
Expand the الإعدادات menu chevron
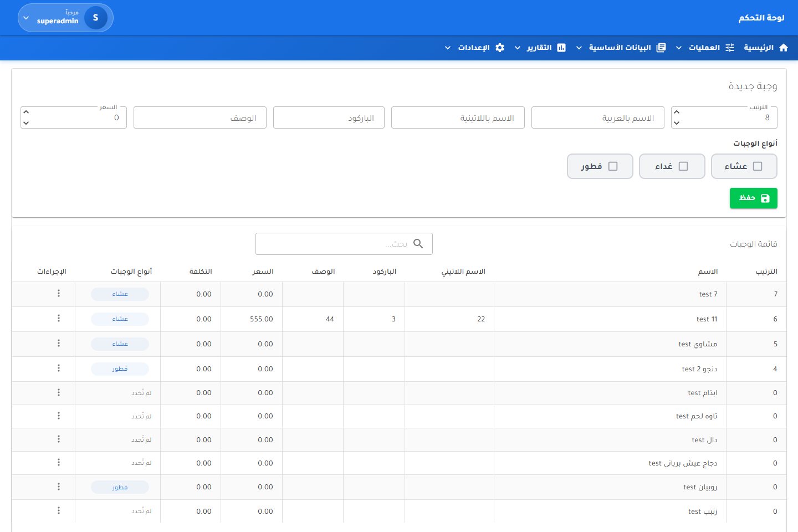[448, 48]
